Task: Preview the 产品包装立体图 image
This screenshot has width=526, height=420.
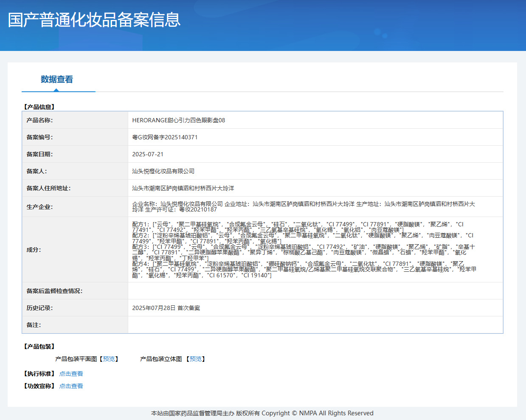Action: tap(196, 359)
